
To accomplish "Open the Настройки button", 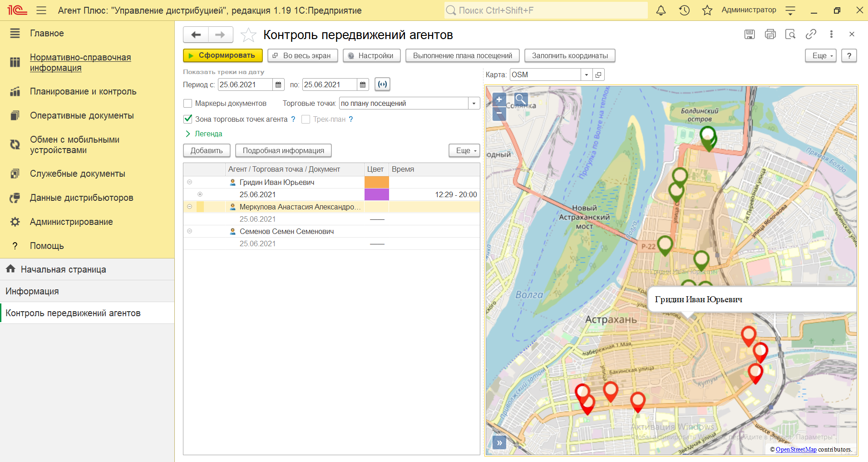I will click(x=372, y=55).
